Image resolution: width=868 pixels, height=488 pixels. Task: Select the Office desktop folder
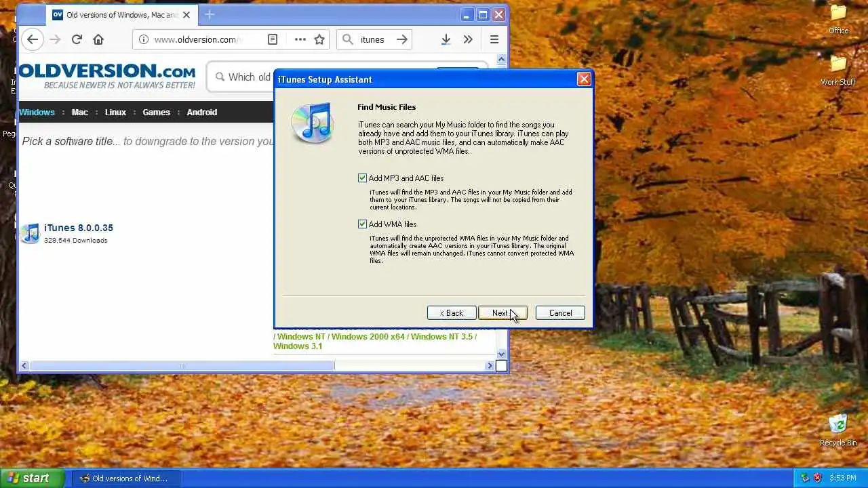(x=839, y=19)
